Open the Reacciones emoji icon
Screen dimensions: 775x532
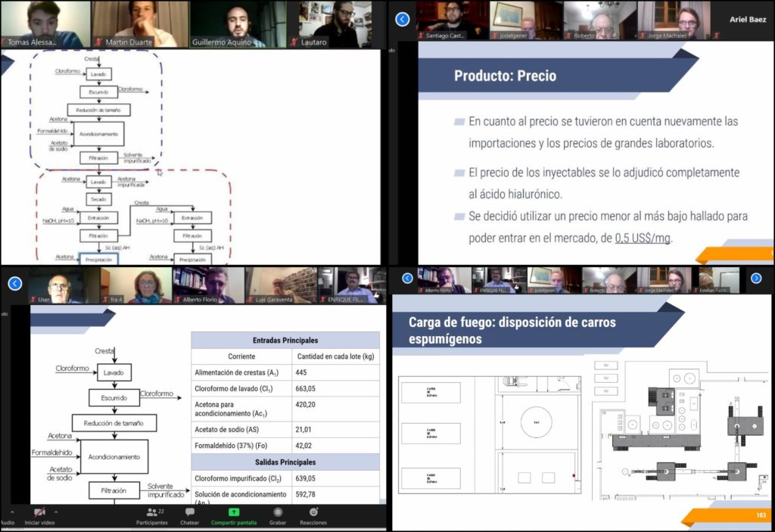(313, 512)
